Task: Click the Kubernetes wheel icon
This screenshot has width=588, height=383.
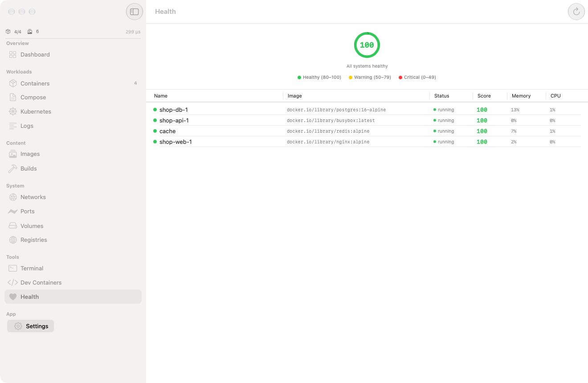Action: pos(12,111)
